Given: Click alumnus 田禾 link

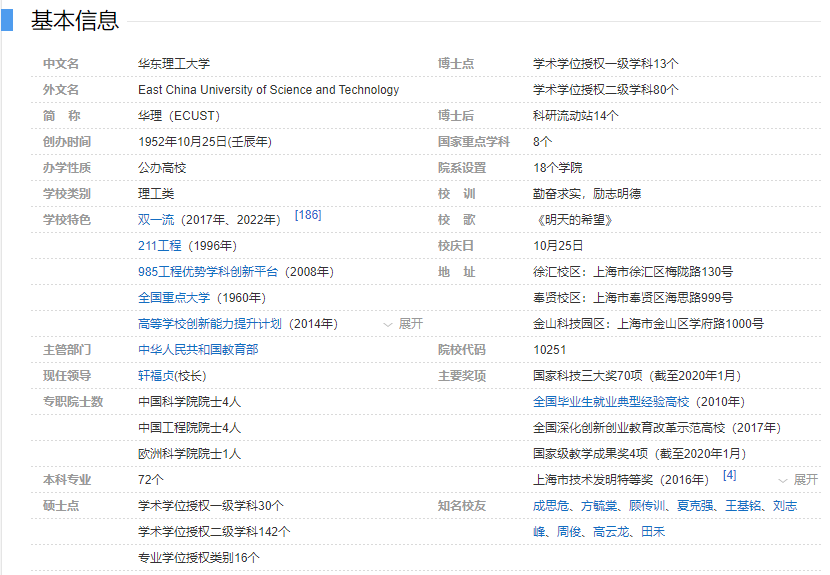Looking at the screenshot, I should (x=653, y=532).
